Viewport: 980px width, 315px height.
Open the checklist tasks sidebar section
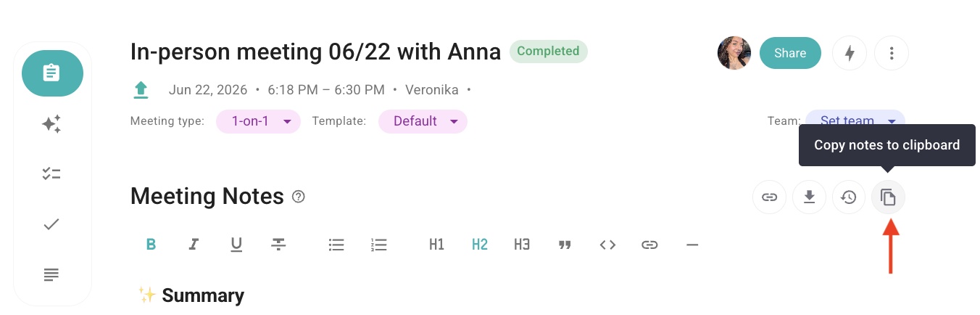[51, 174]
